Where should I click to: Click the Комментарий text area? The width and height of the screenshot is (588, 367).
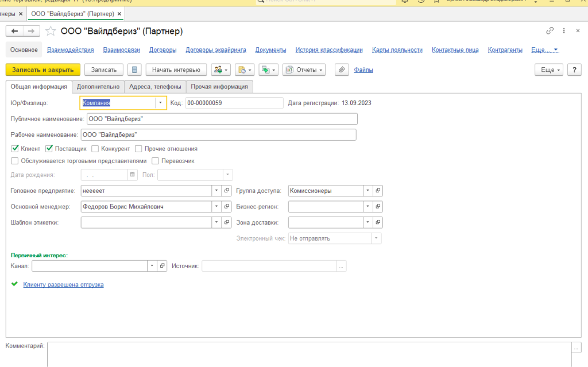tap(310, 354)
